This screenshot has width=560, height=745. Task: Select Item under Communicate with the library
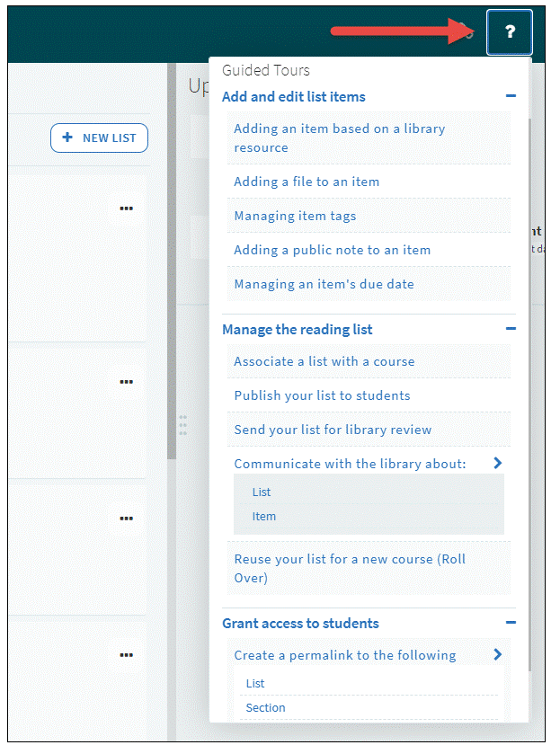click(x=263, y=516)
